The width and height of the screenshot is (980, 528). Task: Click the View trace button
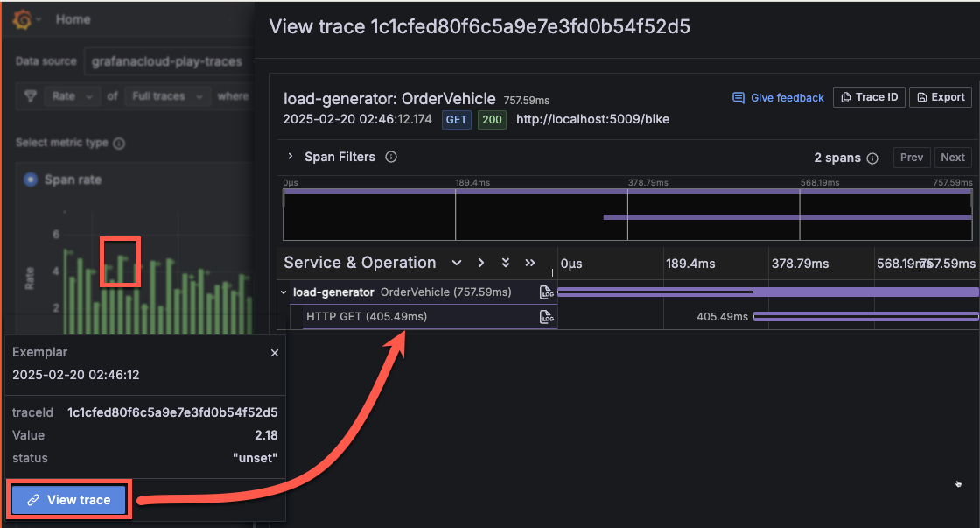68,499
